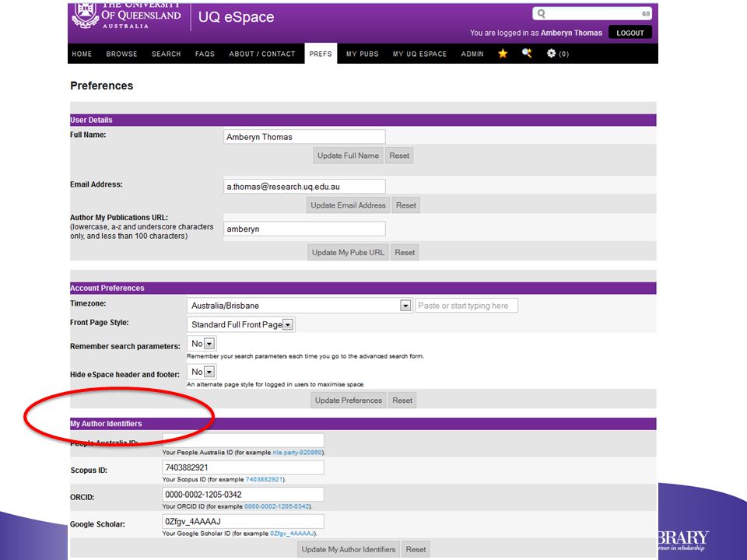Click the Email Address input field
This screenshot has height=560, width=747.
tap(304, 187)
